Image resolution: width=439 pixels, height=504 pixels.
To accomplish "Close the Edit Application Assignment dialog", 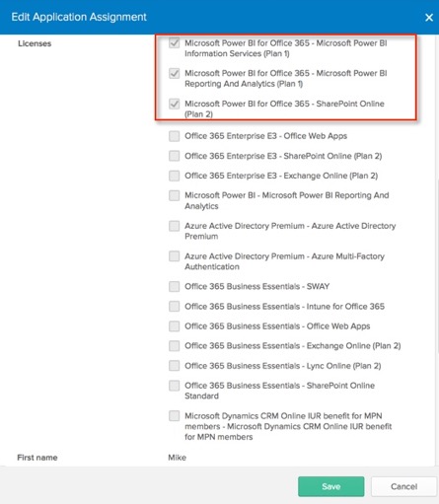I will click(x=429, y=18).
